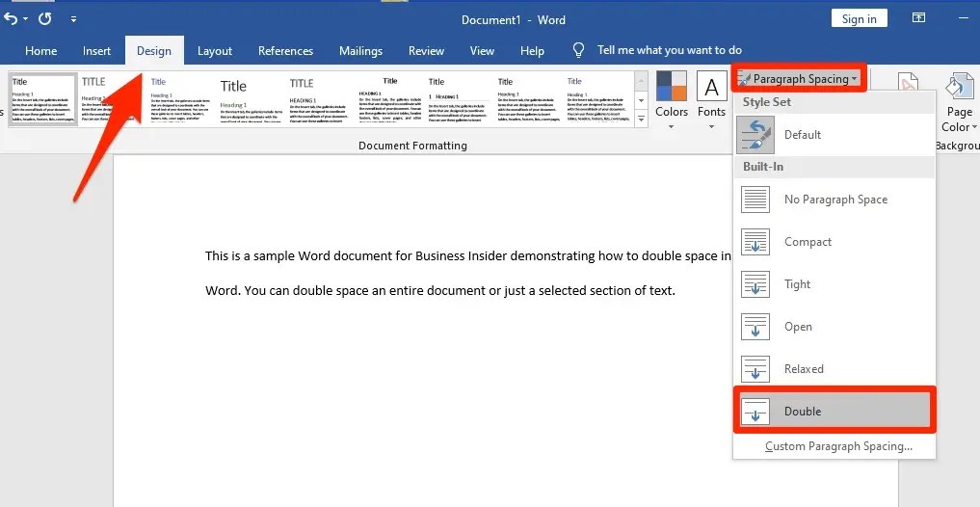Image resolution: width=980 pixels, height=507 pixels.
Task: Open the Colors theme palette
Action: [672, 100]
